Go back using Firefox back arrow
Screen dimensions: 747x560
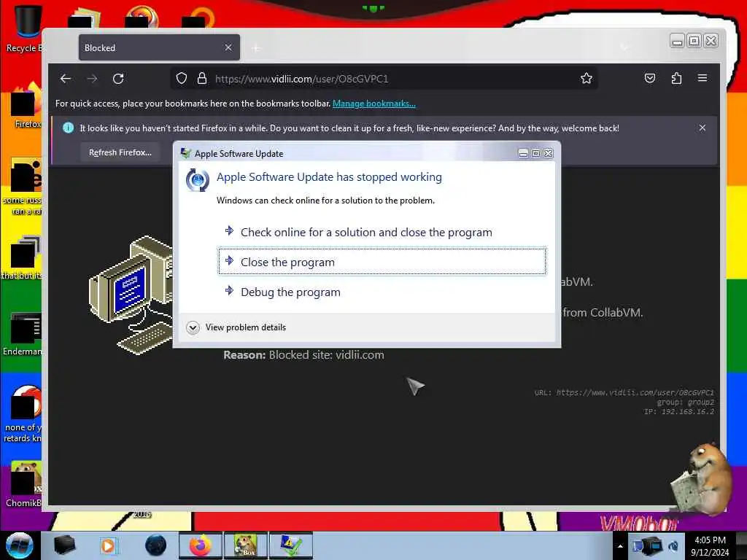(66, 79)
